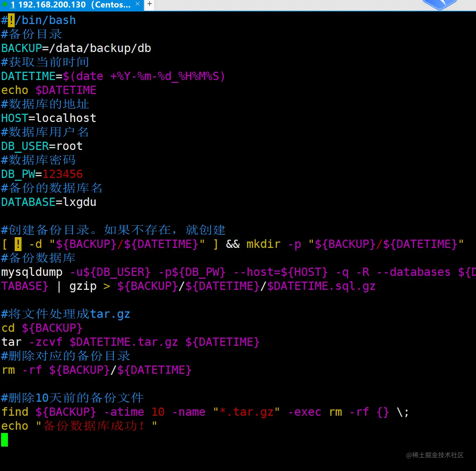This screenshot has width=476, height=471.
Task: Click the comment #删除对应的备份目录
Action: click(x=66, y=356)
